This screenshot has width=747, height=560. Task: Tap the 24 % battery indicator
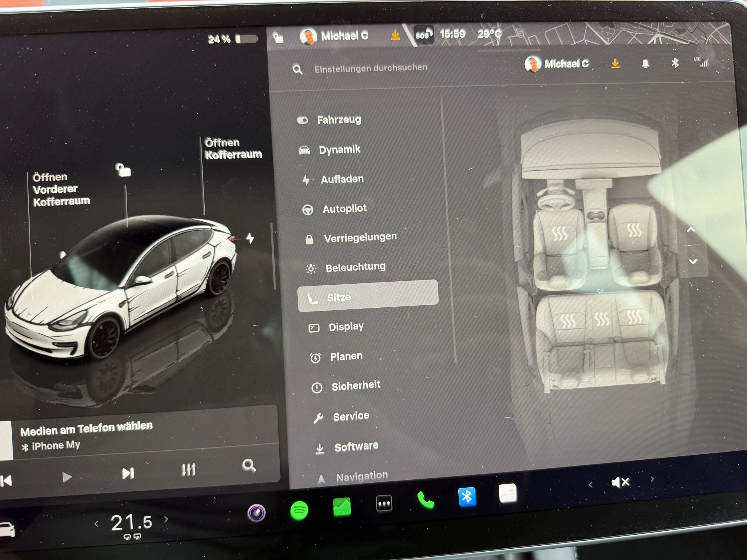[x=232, y=39]
